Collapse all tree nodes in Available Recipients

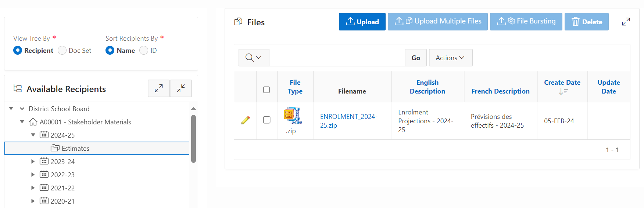pyautogui.click(x=180, y=88)
